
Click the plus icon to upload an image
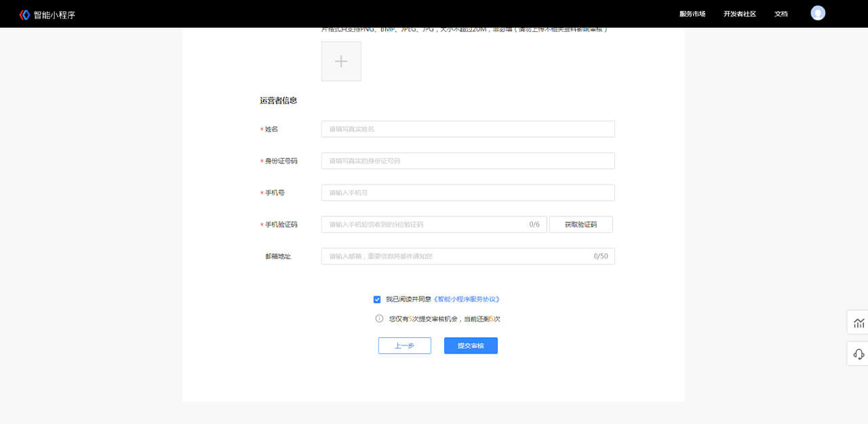click(341, 61)
